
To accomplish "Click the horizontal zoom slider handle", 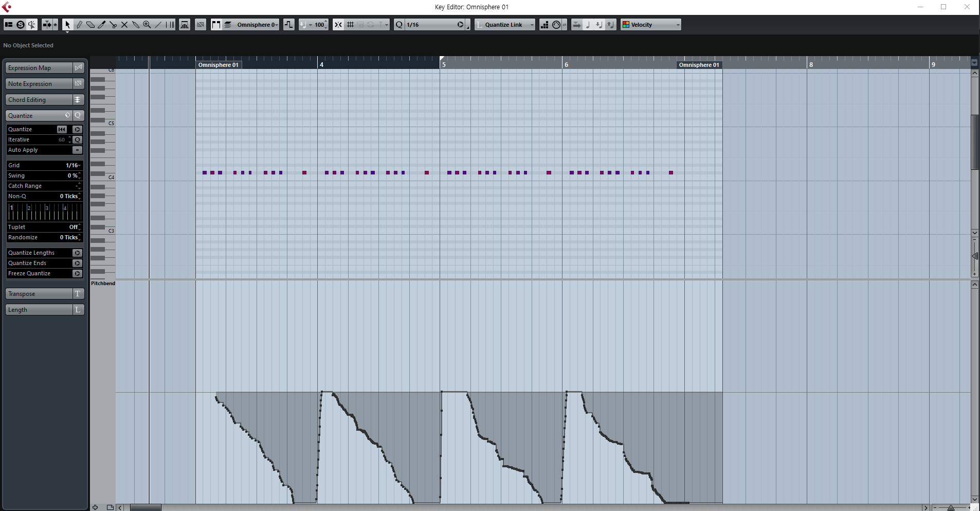I will click(951, 508).
